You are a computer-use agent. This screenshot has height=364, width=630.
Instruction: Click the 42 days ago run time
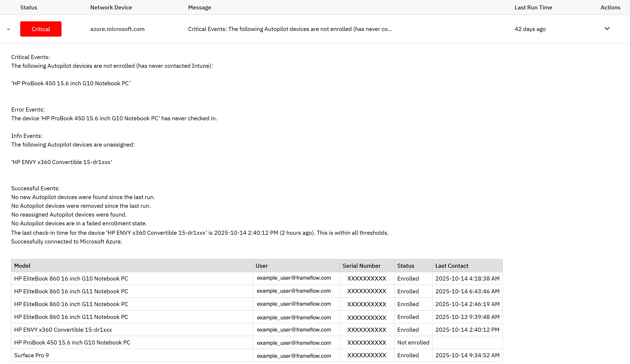pos(530,29)
